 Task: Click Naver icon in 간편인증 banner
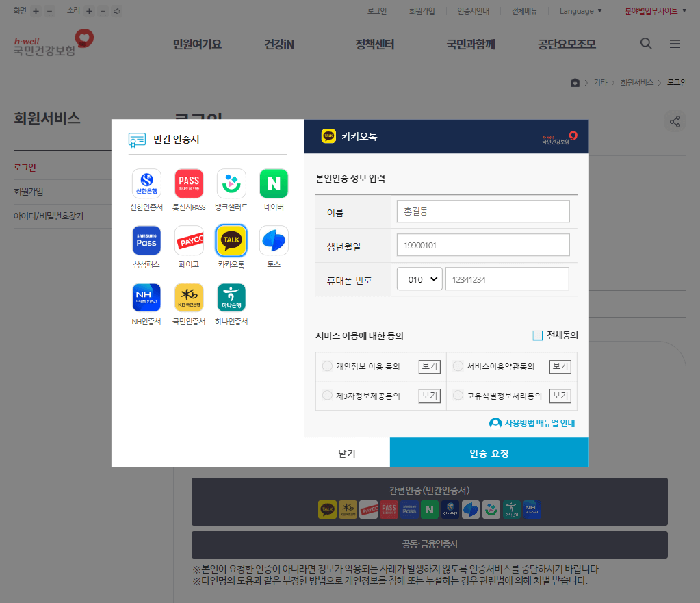tap(430, 509)
